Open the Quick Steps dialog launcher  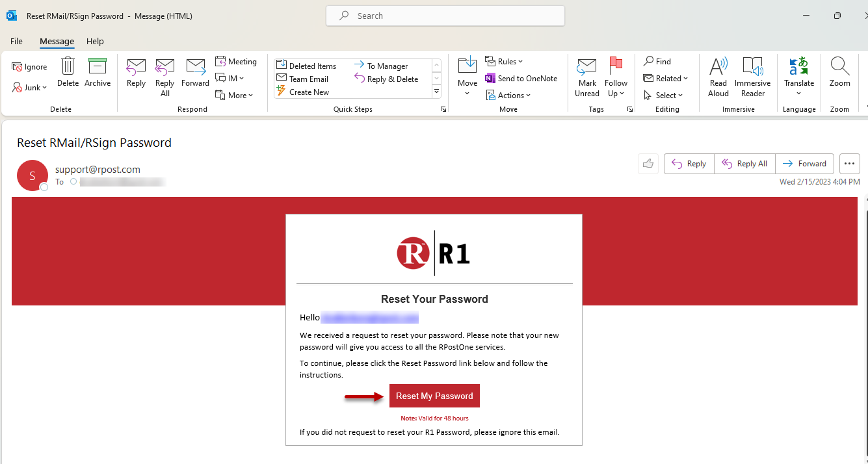click(x=443, y=109)
